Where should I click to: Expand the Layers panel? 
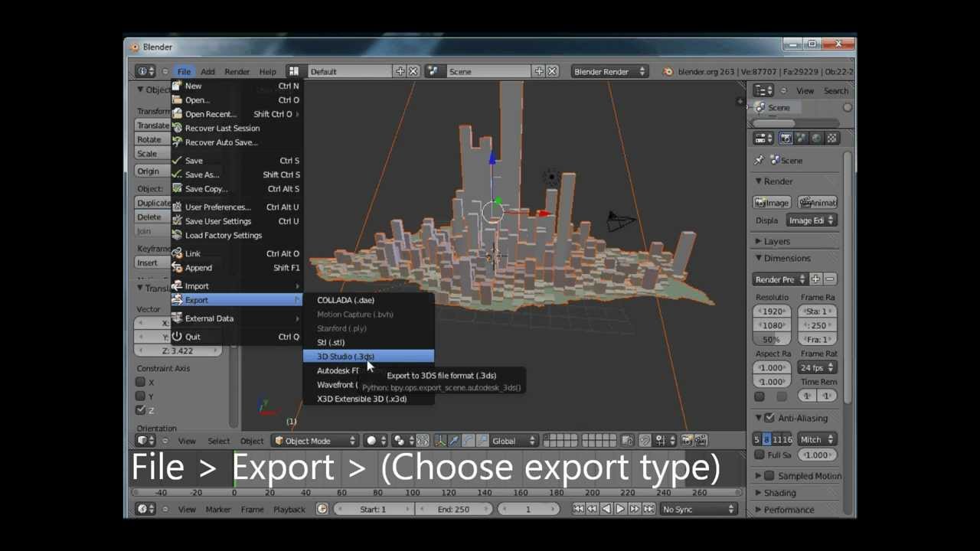tap(776, 241)
